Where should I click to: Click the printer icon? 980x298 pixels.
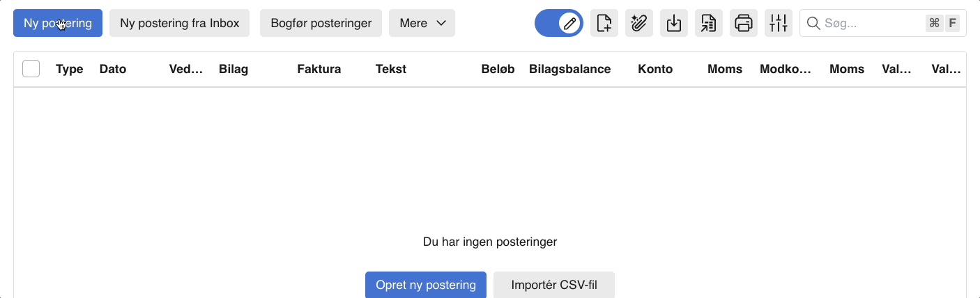click(x=744, y=23)
